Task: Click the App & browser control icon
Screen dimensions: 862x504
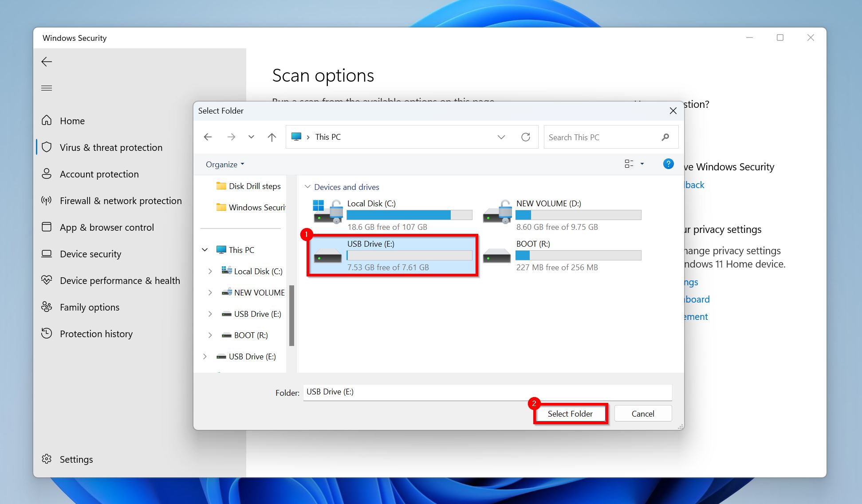Action: (x=47, y=227)
